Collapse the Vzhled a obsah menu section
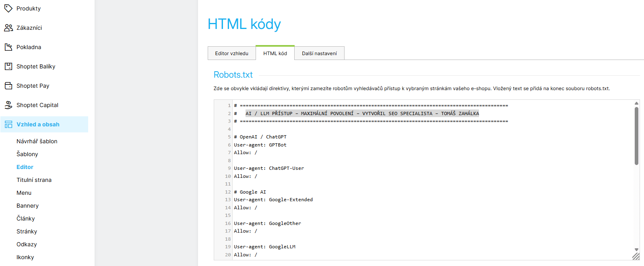This screenshot has height=266, width=644. (38, 124)
